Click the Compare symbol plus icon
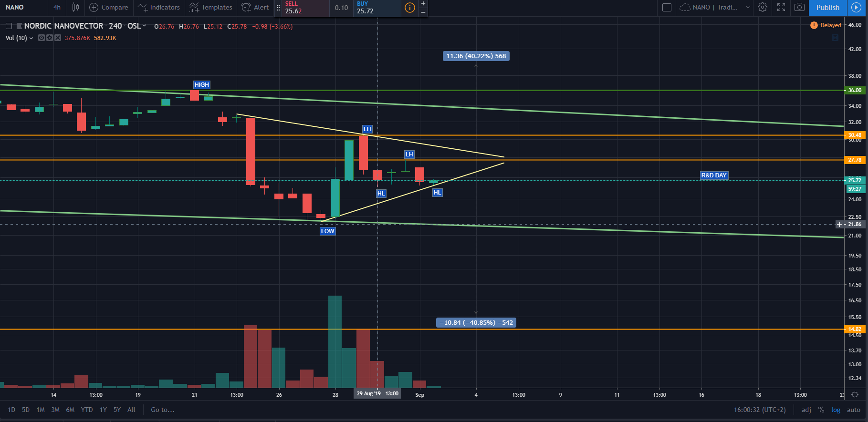The width and height of the screenshot is (868, 422). 94,7
